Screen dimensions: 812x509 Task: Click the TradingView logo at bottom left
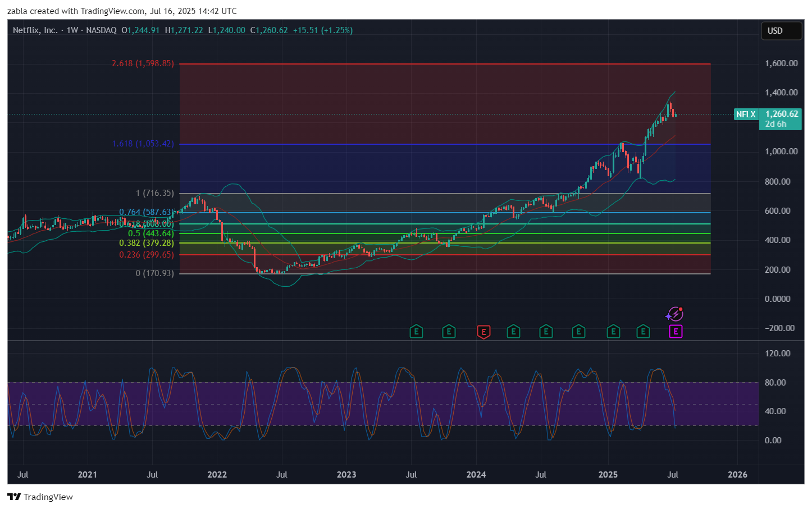(40, 497)
